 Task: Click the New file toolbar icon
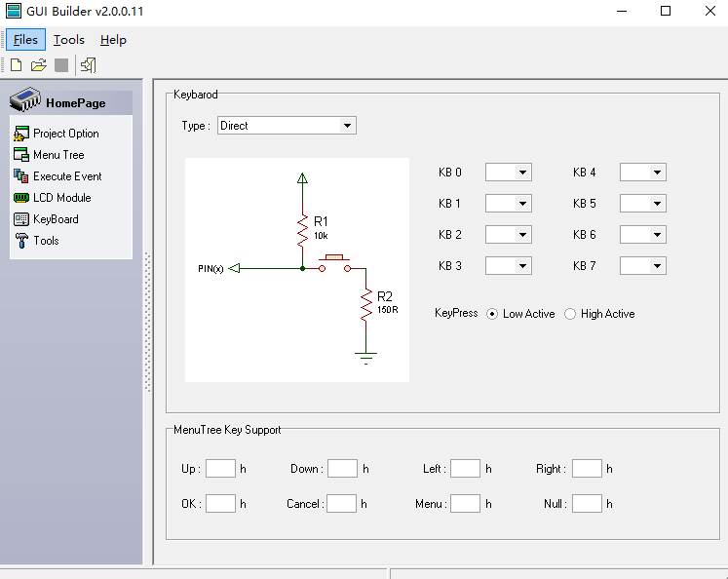[x=17, y=65]
